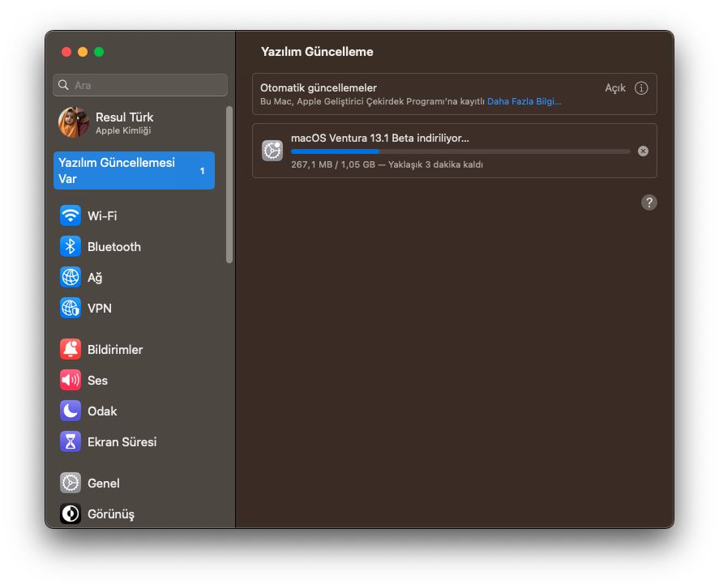Select Yazılım Güncellemesi Var sidebar item
This screenshot has height=588, width=719.
click(134, 170)
